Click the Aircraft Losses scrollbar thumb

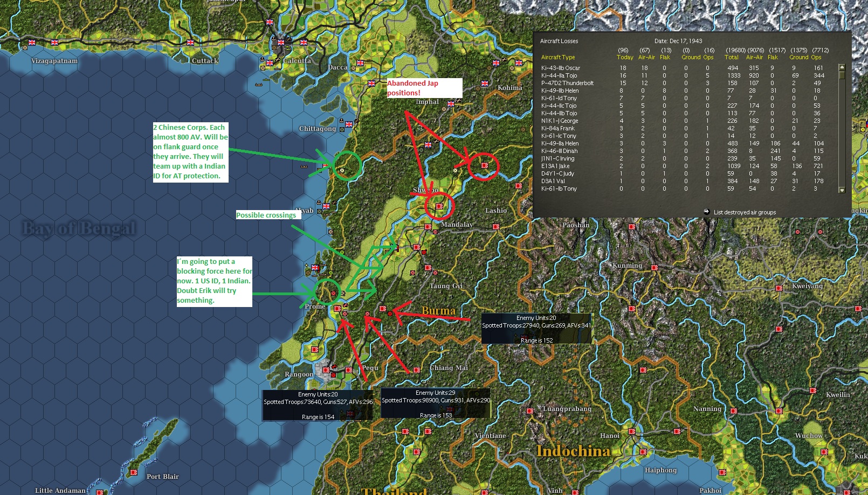[x=842, y=75]
